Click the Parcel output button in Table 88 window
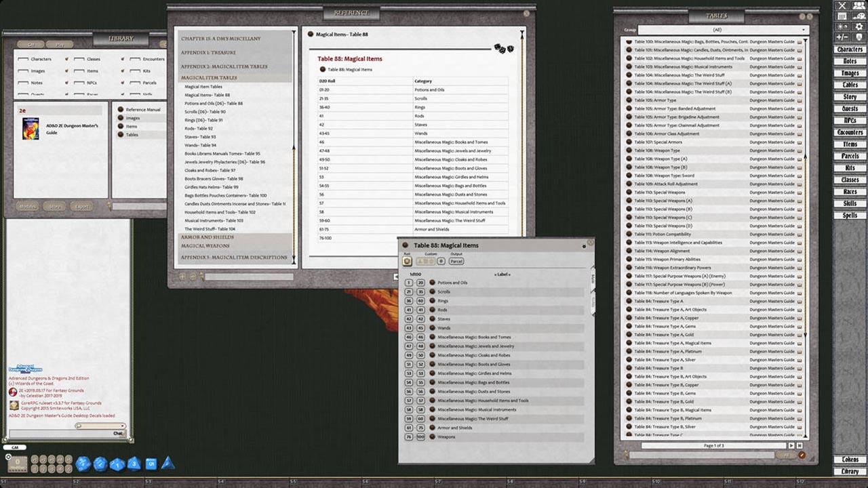Viewport: 868px width, 488px height. [x=456, y=261]
